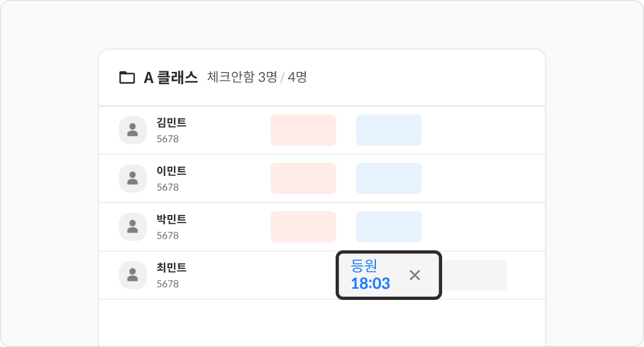Click 이민트's profile avatar icon
The width and height of the screenshot is (644, 347).
[133, 178]
